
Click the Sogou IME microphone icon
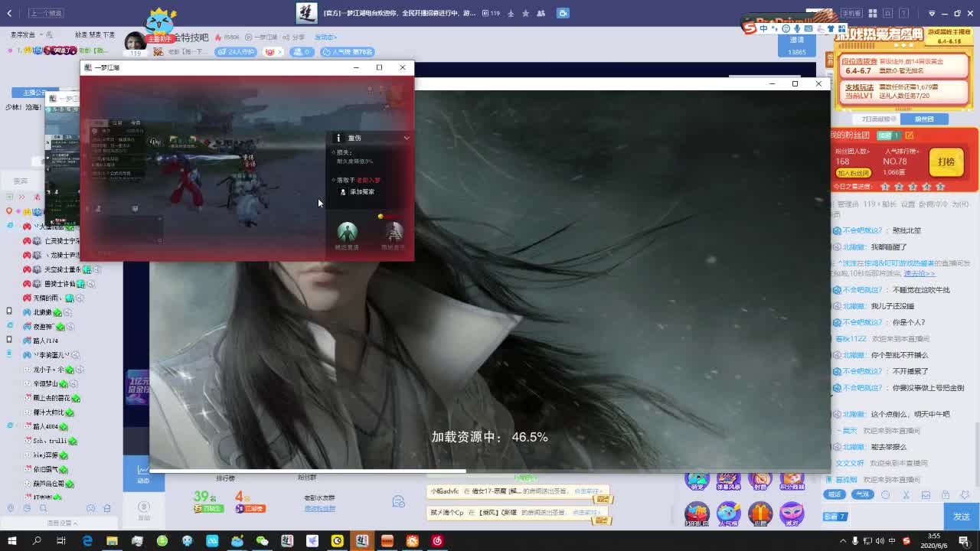(x=797, y=28)
